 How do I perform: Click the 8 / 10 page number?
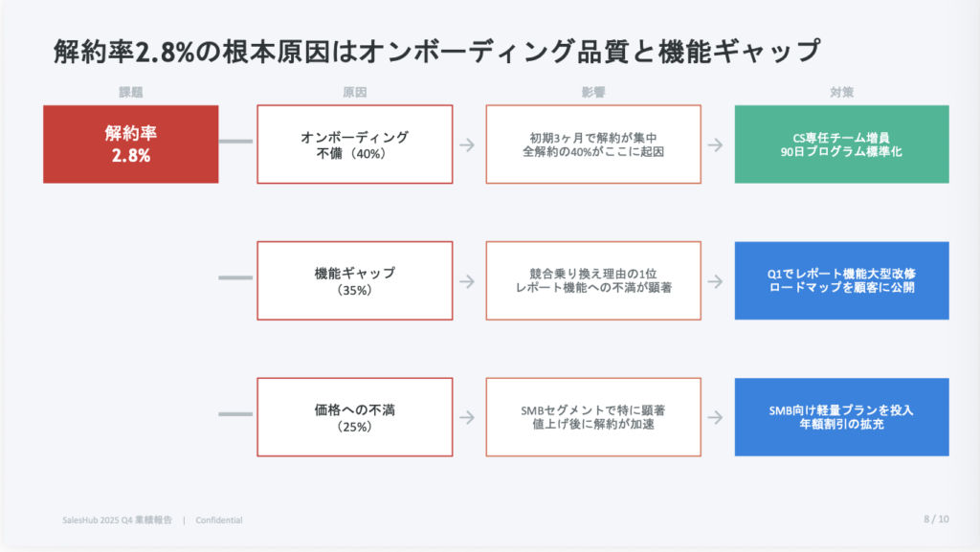936,519
